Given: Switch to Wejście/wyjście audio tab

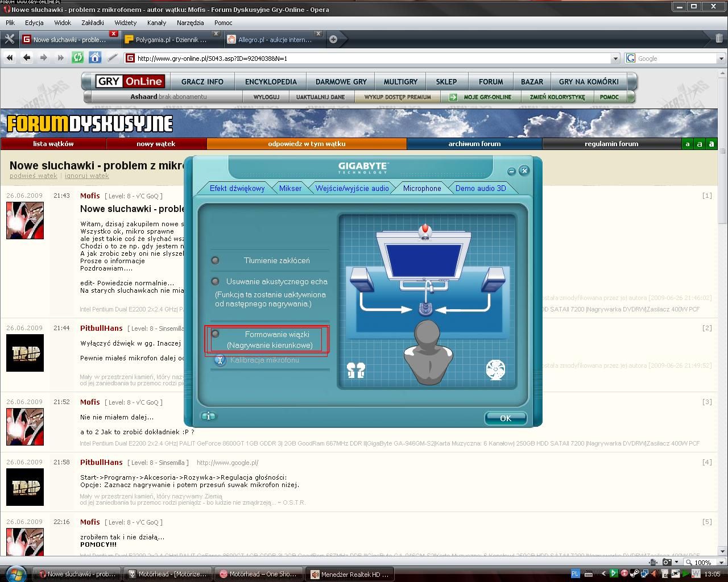Looking at the screenshot, I should coord(352,188).
